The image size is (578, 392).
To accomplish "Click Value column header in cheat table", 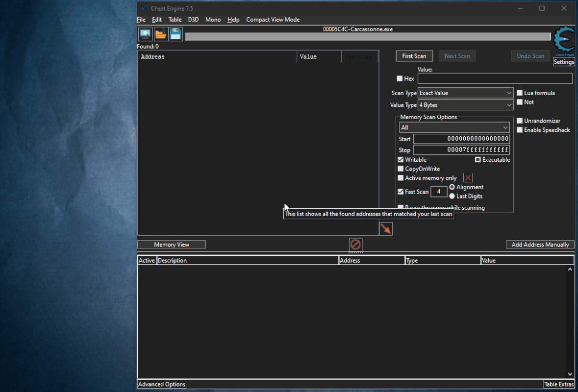I will pos(527,261).
